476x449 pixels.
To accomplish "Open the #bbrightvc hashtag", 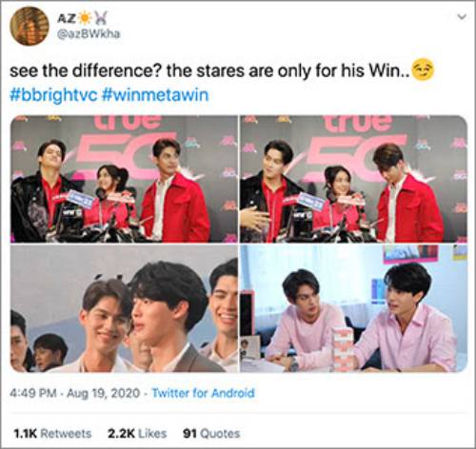I will click(x=53, y=95).
